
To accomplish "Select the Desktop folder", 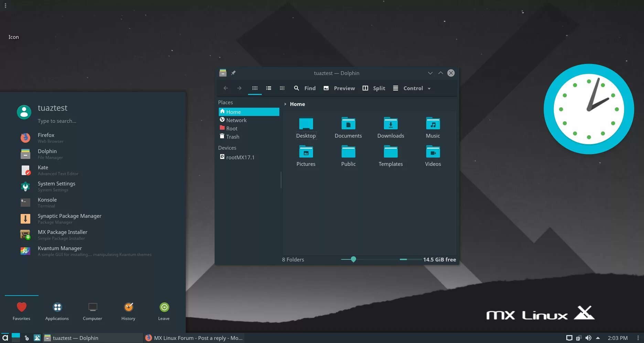I will [x=306, y=128].
